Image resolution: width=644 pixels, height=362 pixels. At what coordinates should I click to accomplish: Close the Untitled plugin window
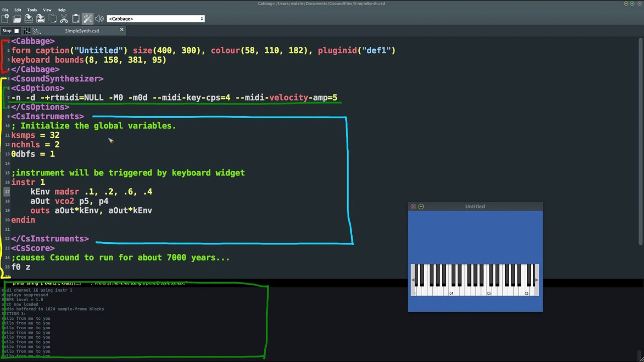pyautogui.click(x=413, y=207)
